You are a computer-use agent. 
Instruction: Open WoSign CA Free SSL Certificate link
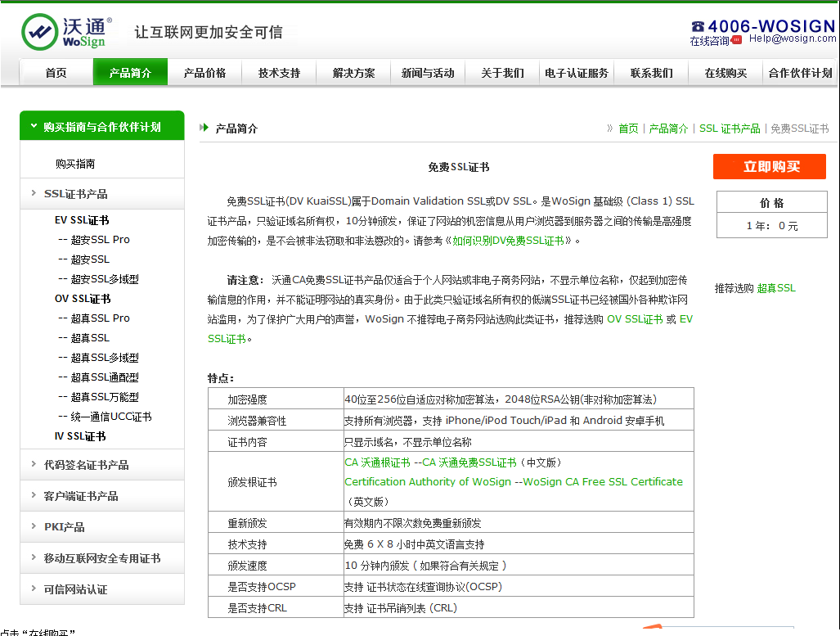tap(603, 481)
